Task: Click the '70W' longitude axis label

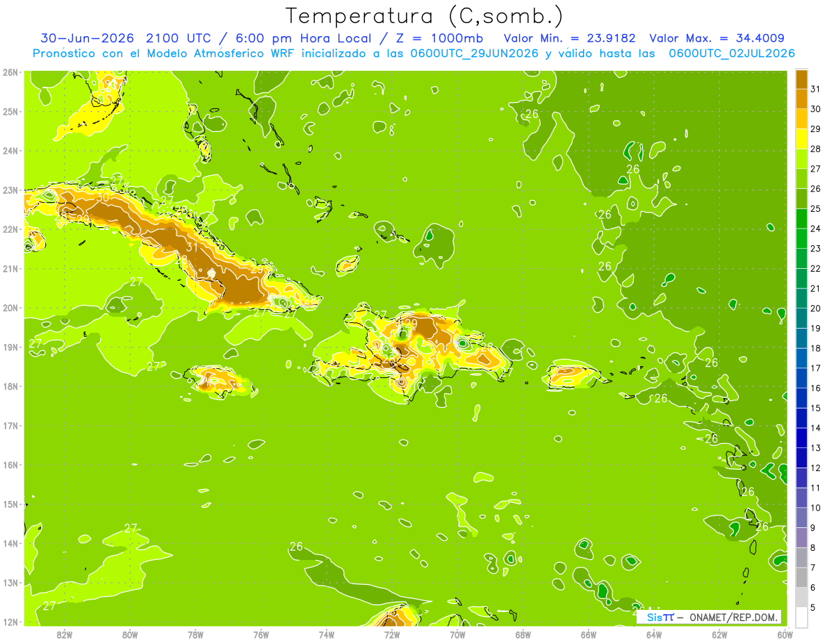Action: coord(457,634)
